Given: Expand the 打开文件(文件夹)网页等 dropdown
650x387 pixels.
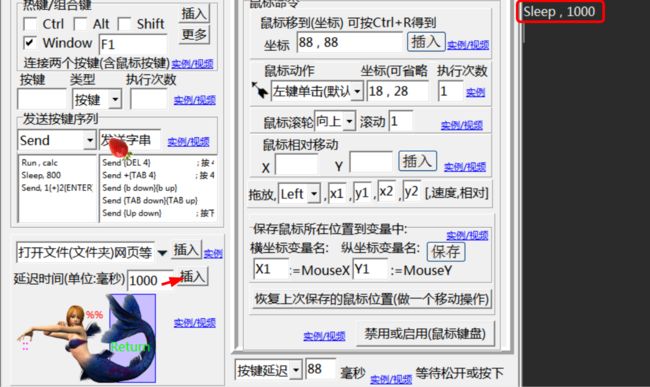Looking at the screenshot, I should (x=162, y=253).
